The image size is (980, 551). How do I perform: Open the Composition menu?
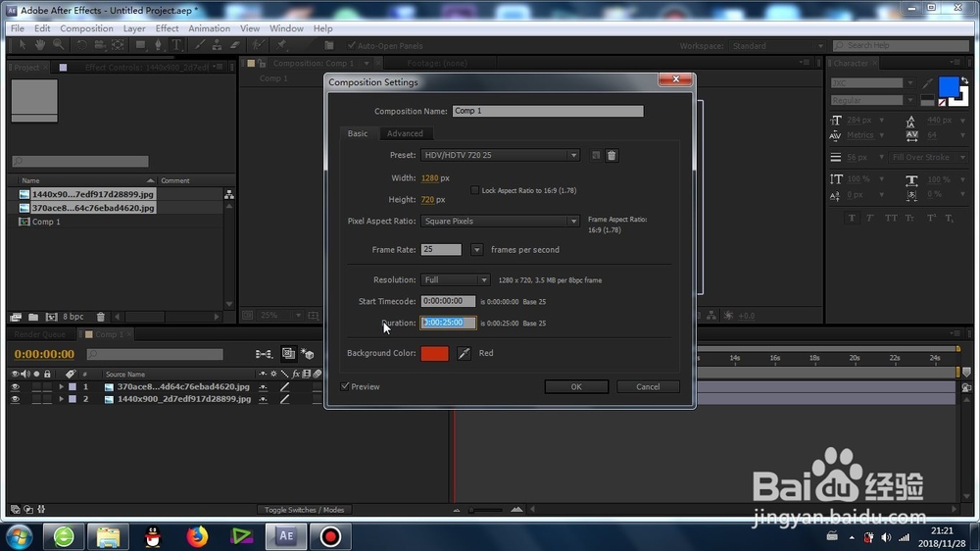(86, 28)
